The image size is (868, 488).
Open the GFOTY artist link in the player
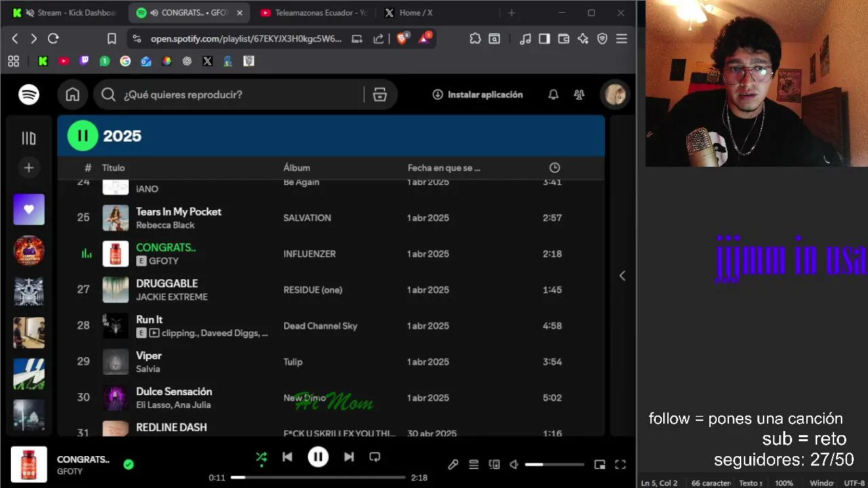[70, 471]
